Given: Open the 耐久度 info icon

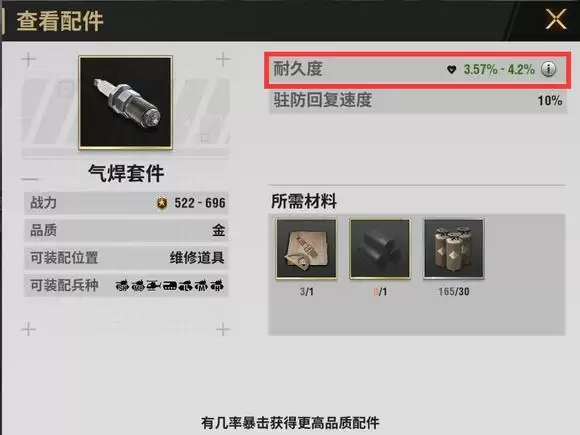Looking at the screenshot, I should coord(548,69).
